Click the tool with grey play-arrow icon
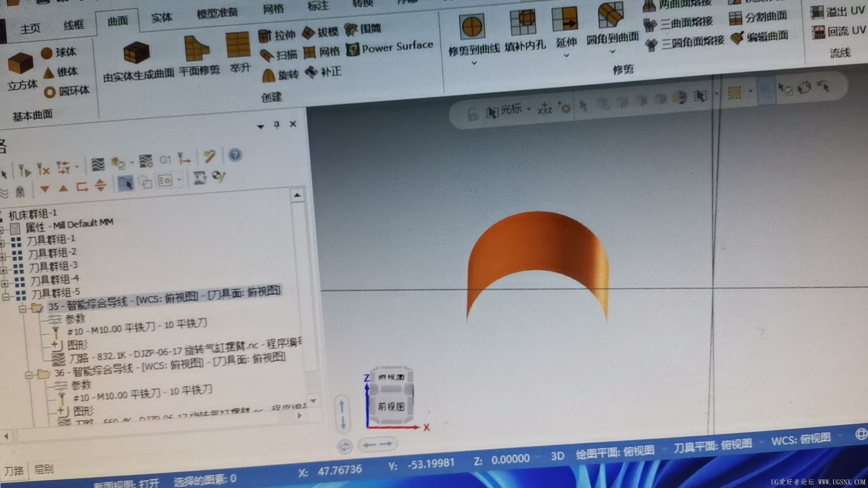 coord(24,171)
